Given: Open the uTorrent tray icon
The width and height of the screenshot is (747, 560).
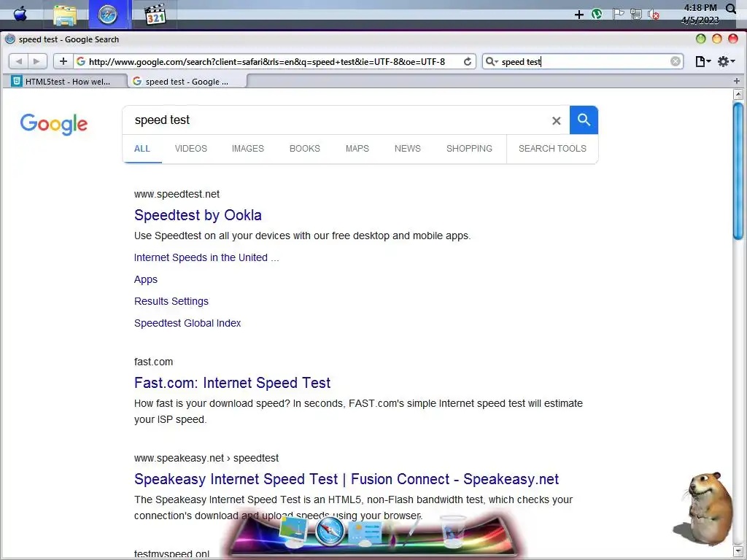Looking at the screenshot, I should (597, 15).
